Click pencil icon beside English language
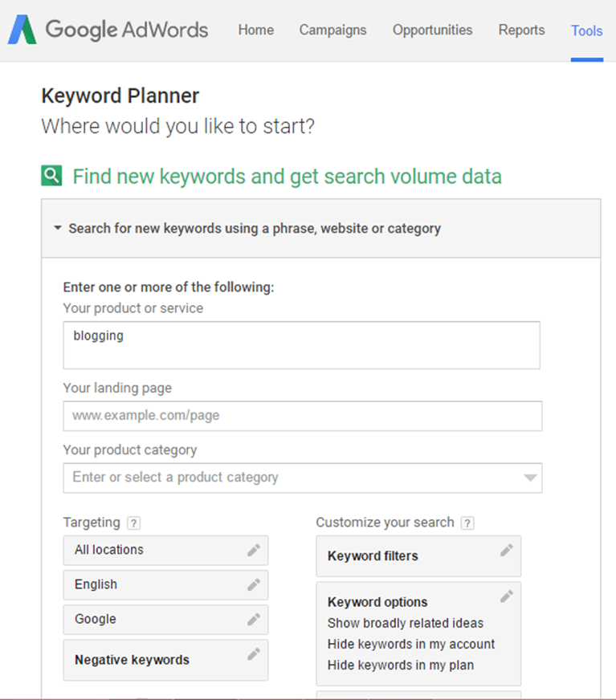Image resolution: width=616 pixels, height=700 pixels. click(x=254, y=584)
